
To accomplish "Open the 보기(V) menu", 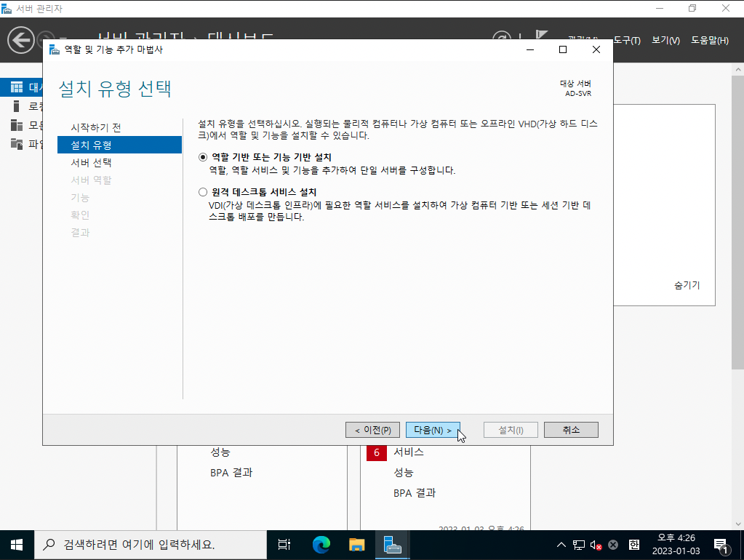I will (x=665, y=40).
